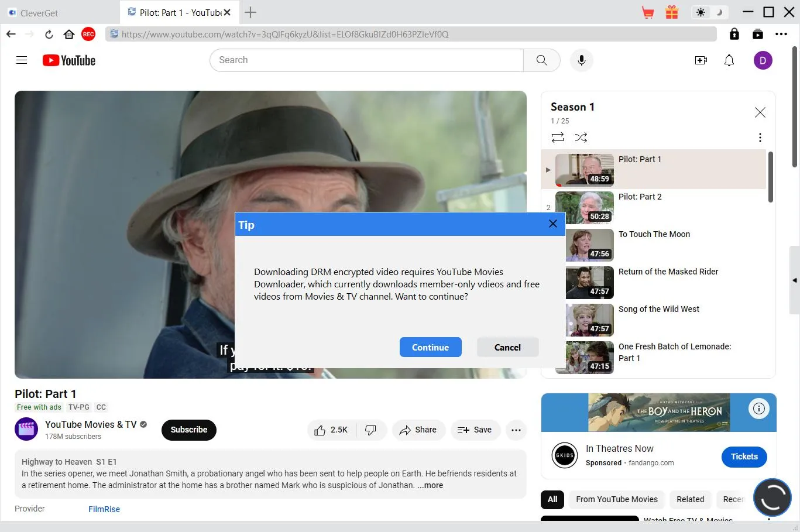800x532 pixels.
Task: Click the voice search microphone icon
Action: [x=581, y=60]
